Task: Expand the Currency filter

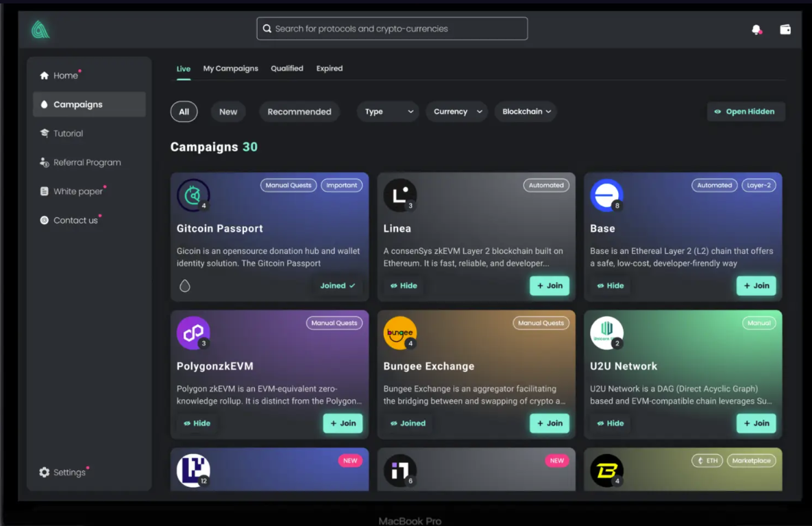Action: tap(456, 111)
